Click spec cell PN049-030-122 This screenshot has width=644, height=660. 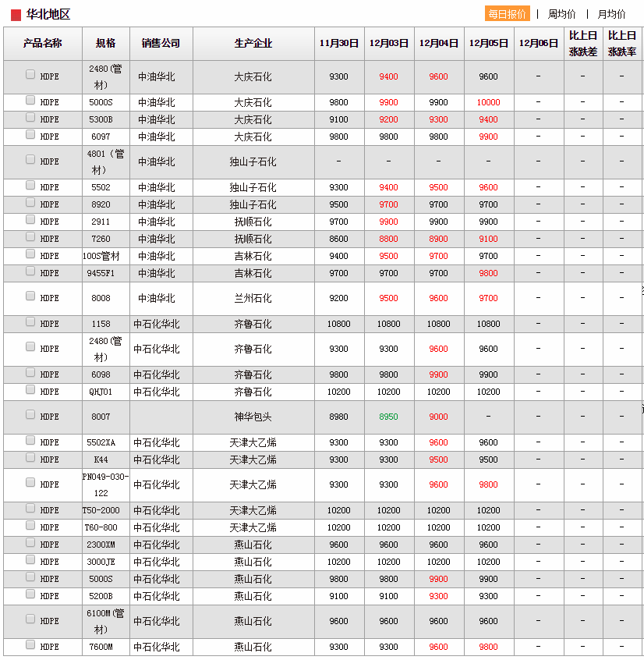[x=105, y=485]
